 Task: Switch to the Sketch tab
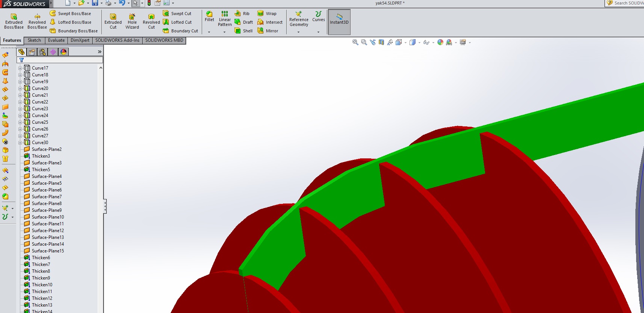click(34, 40)
